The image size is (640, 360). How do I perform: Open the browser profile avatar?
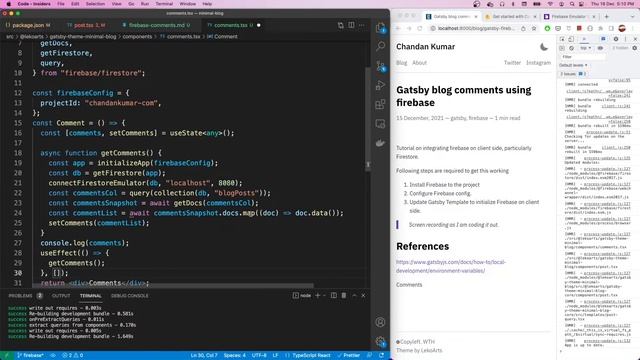click(x=622, y=28)
